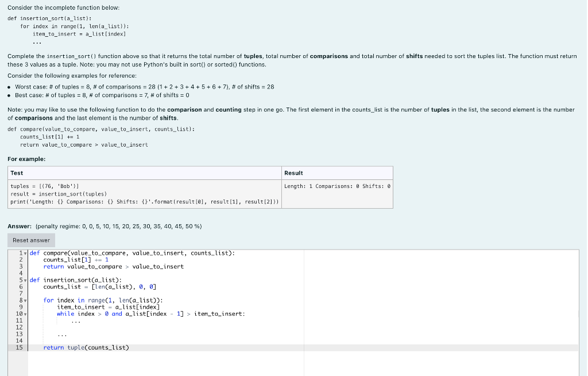Collapse the for loop fold arrow on line 8

[25, 300]
